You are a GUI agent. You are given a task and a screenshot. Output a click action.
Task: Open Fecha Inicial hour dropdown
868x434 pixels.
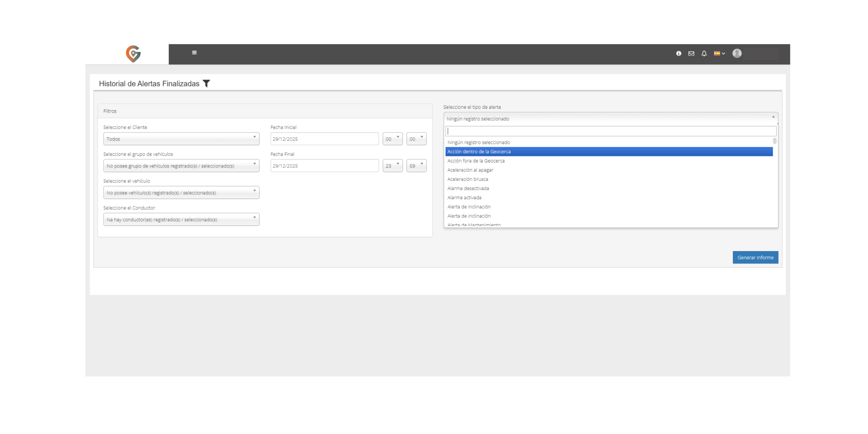point(392,139)
